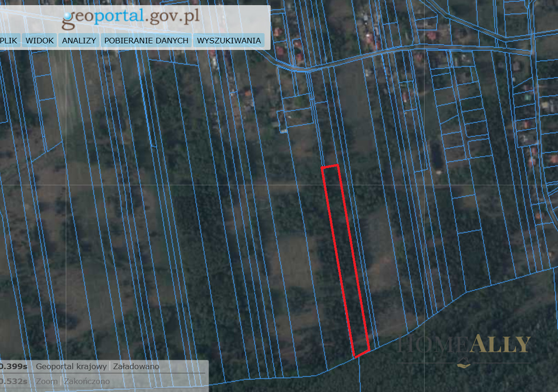Screen dimensions: 558x392
Task: Click the Zoom status entry
Action: tap(47, 381)
